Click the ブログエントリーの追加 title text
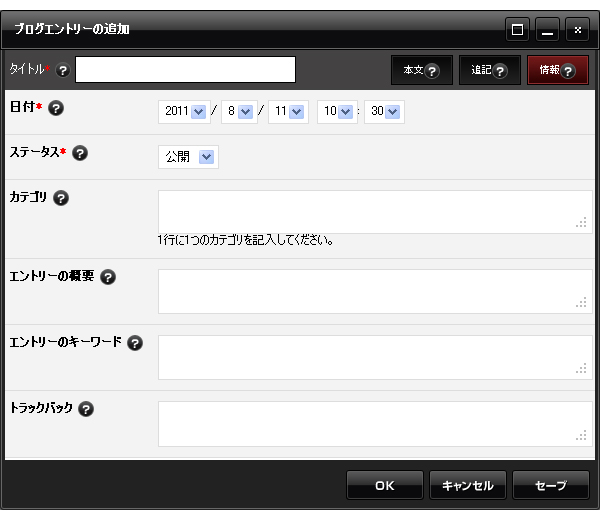The image size is (600, 530). pyautogui.click(x=72, y=29)
